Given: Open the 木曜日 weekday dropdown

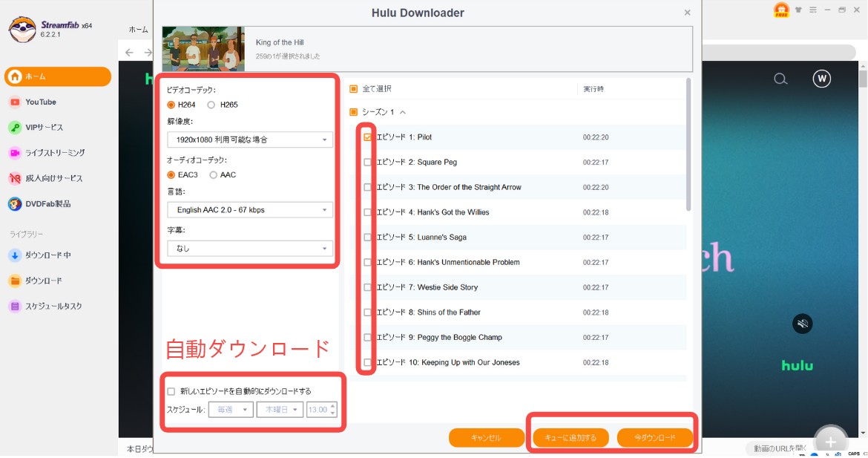Looking at the screenshot, I should 280,410.
